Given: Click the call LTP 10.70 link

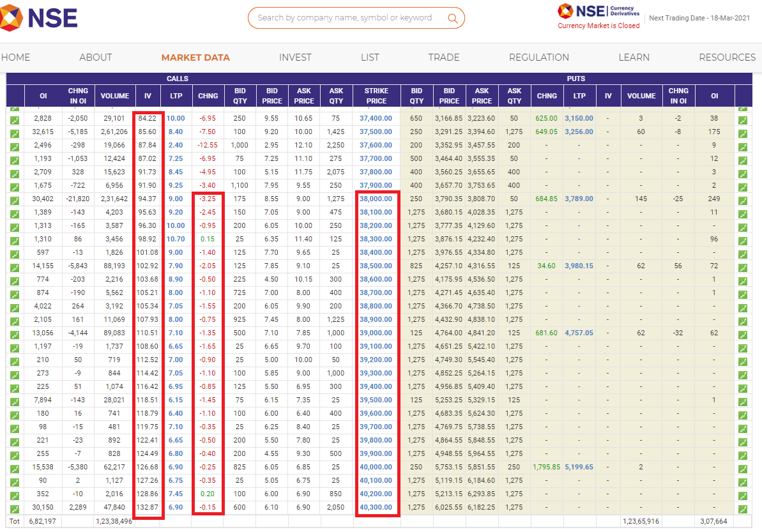Looking at the screenshot, I should tap(176, 239).
